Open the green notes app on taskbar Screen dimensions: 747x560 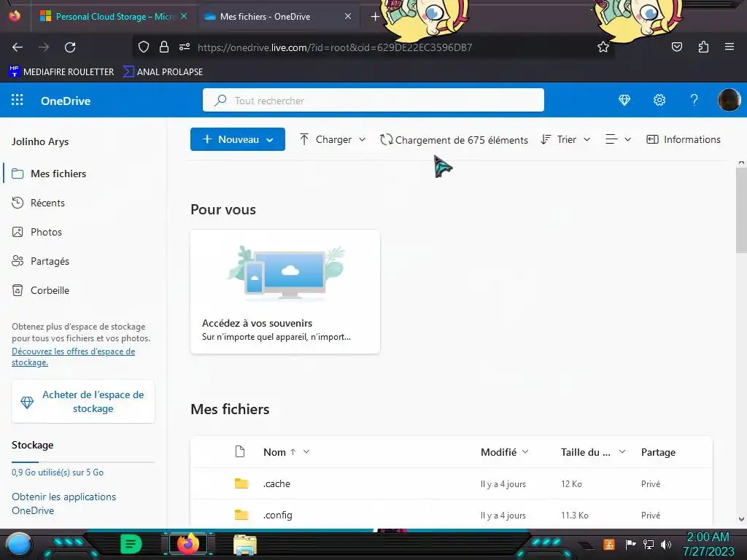pyautogui.click(x=131, y=544)
